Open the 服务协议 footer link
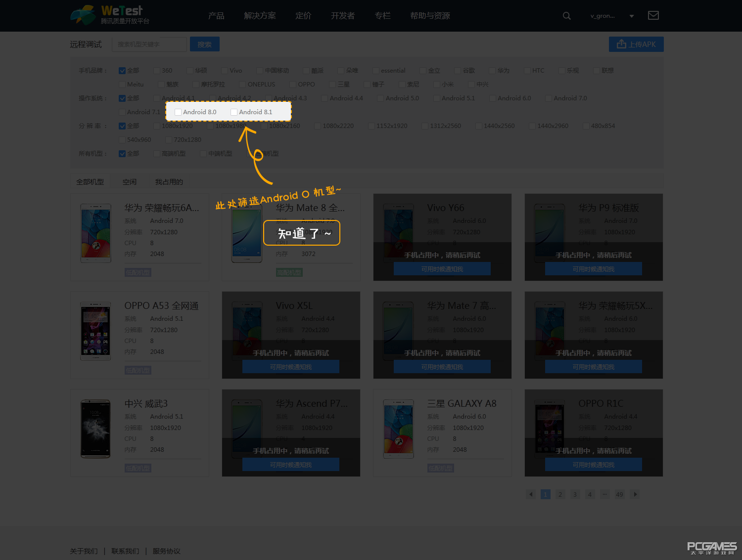 coord(166,551)
